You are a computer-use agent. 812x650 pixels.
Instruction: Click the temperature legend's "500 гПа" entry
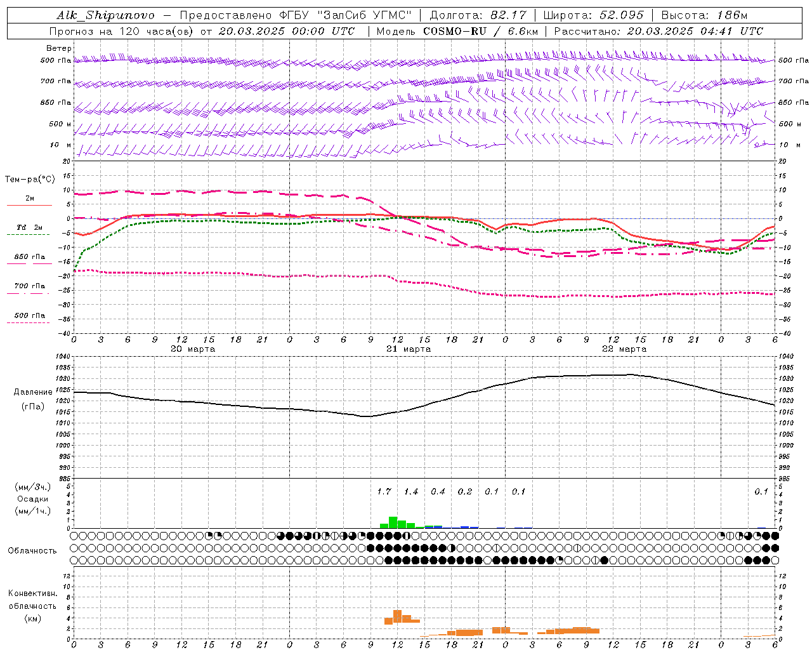pyautogui.click(x=30, y=315)
